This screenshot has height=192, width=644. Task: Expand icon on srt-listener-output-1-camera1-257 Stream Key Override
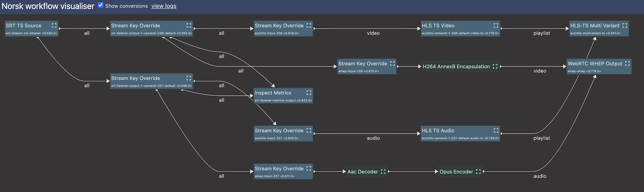(x=189, y=78)
